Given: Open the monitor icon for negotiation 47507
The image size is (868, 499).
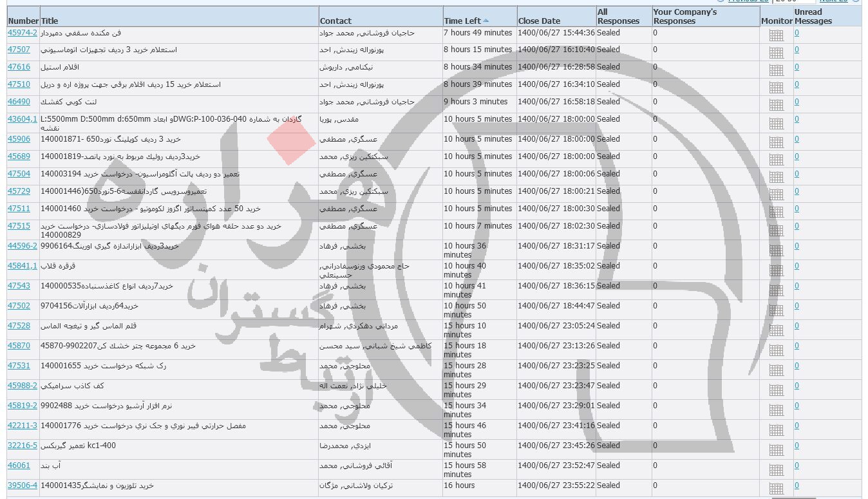Looking at the screenshot, I should pyautogui.click(x=776, y=53).
